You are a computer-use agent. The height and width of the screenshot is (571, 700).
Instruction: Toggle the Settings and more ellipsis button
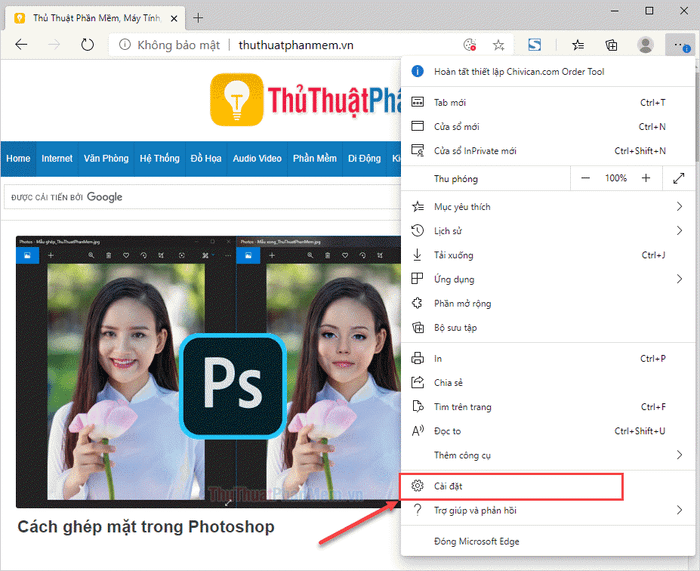click(x=680, y=45)
